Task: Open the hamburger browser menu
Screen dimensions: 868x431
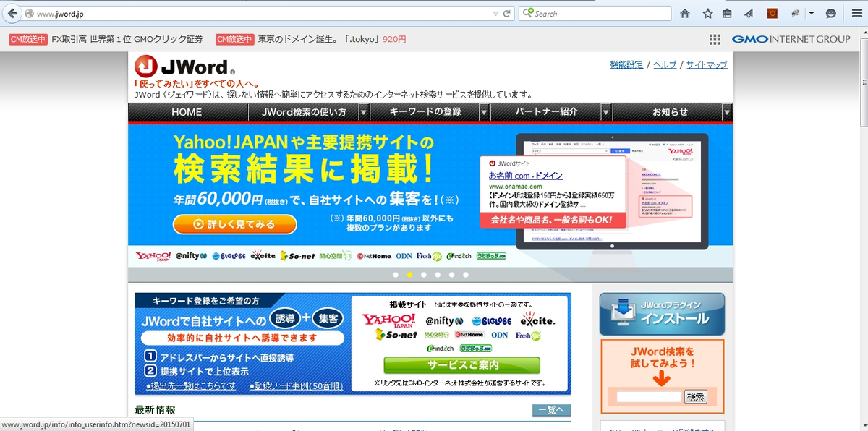Action: click(x=856, y=13)
